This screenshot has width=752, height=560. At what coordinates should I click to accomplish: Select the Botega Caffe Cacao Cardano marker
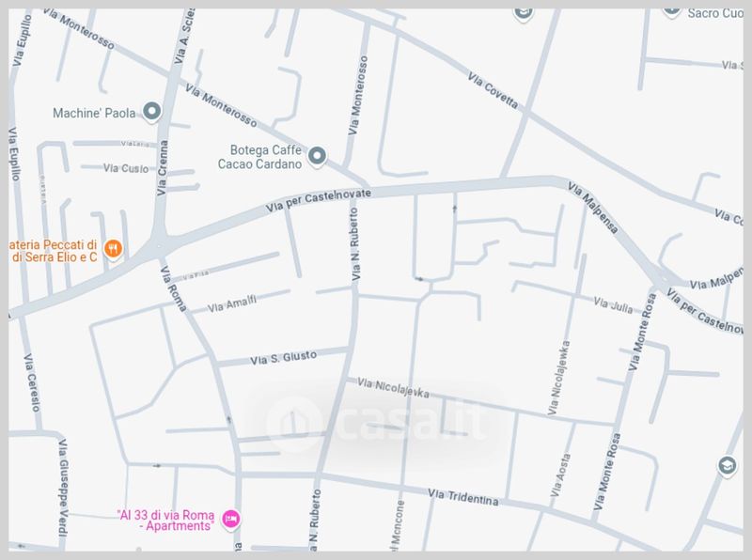click(x=317, y=157)
